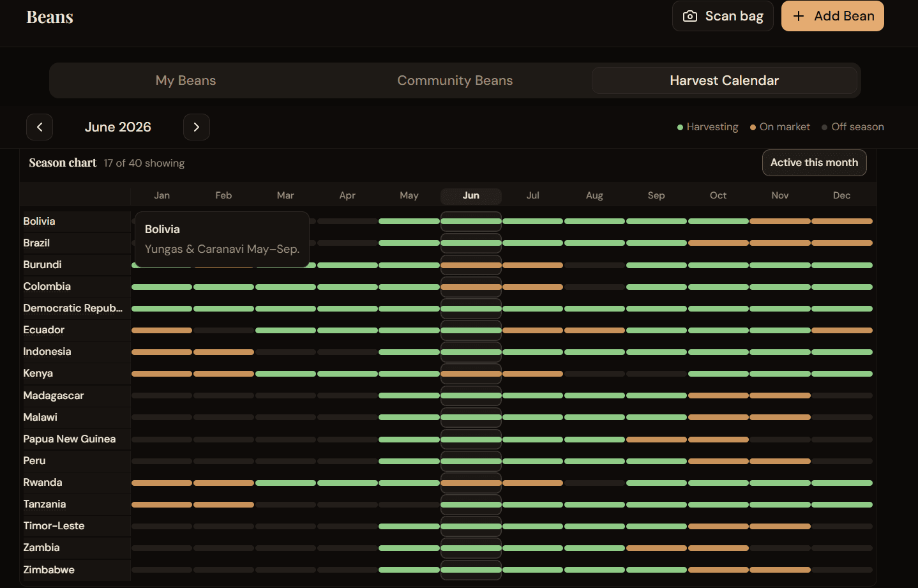The image size is (918, 588).
Task: Select the Kenya row label
Action: 38,373
